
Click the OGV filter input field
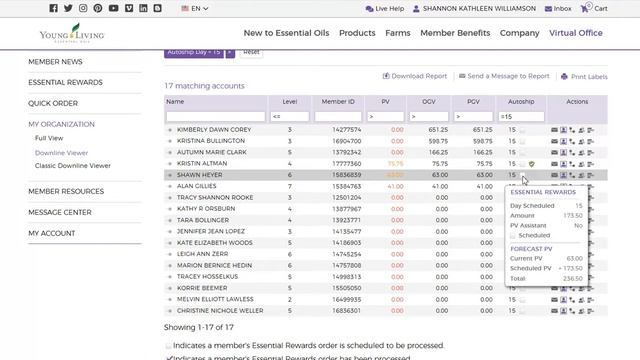point(429,117)
